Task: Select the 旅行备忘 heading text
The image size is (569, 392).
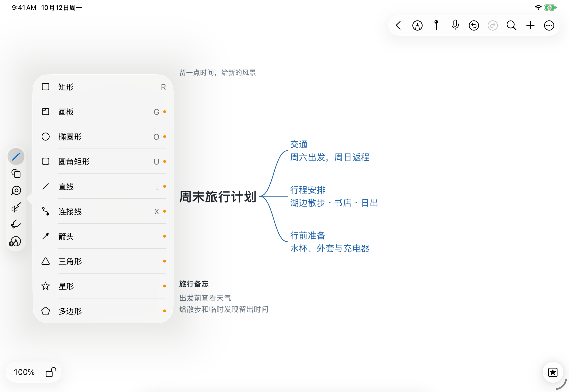Action: tap(194, 284)
